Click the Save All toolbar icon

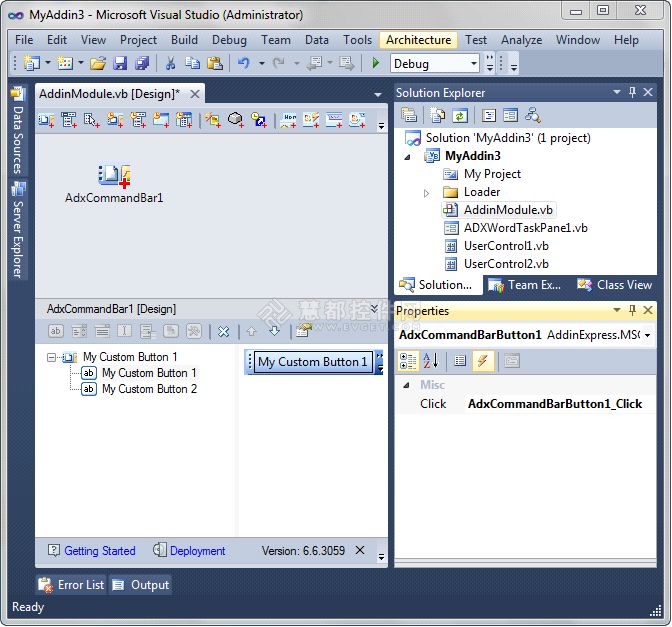pos(141,63)
